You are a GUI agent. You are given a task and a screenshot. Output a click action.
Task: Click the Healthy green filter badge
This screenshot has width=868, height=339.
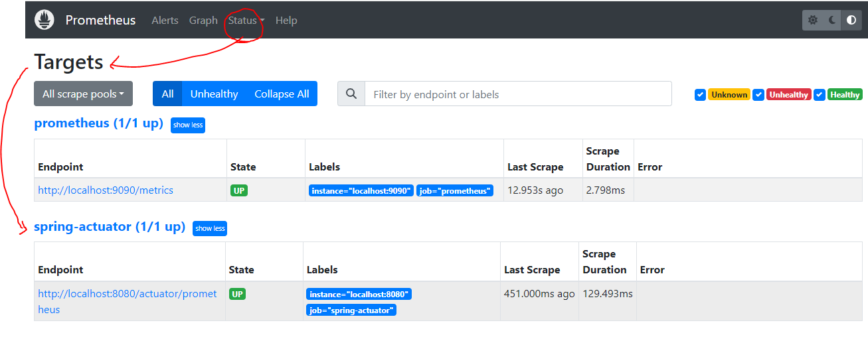point(845,95)
